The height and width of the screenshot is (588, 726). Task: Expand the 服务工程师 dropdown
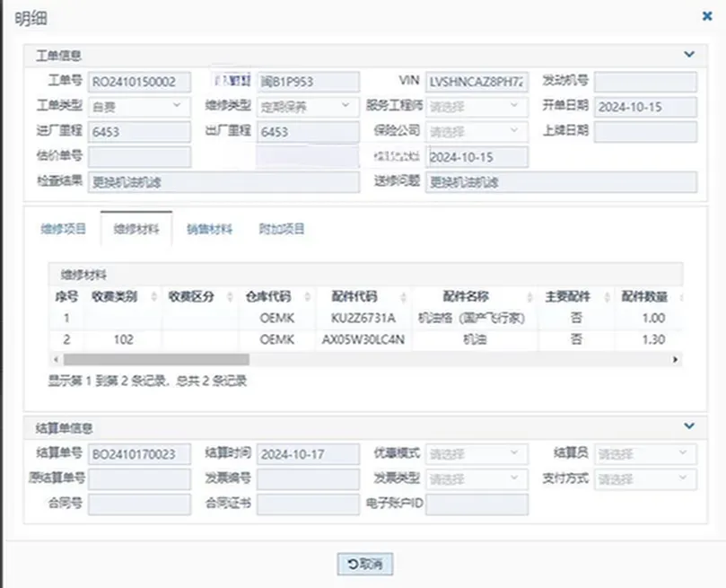point(477,106)
